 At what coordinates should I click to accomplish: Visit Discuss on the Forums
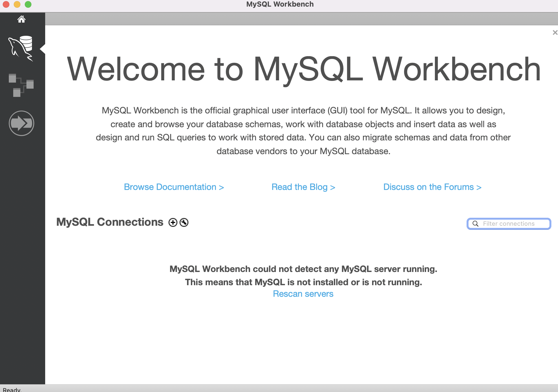tap(432, 187)
